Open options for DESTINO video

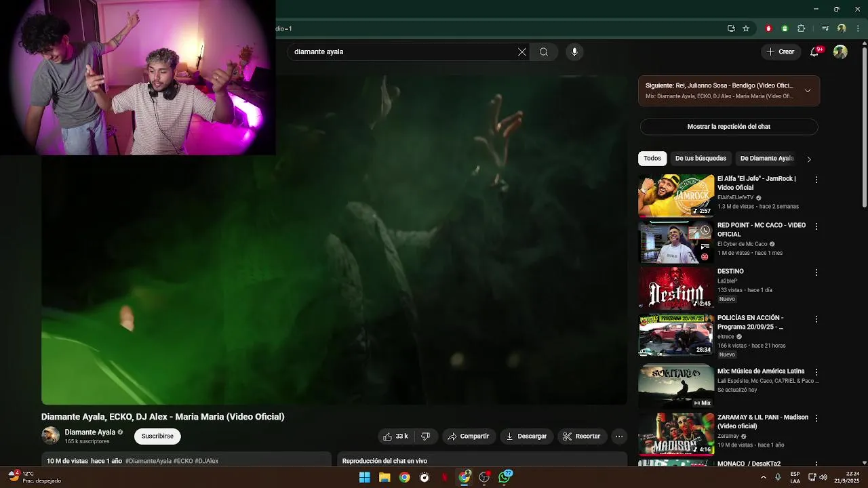point(816,272)
